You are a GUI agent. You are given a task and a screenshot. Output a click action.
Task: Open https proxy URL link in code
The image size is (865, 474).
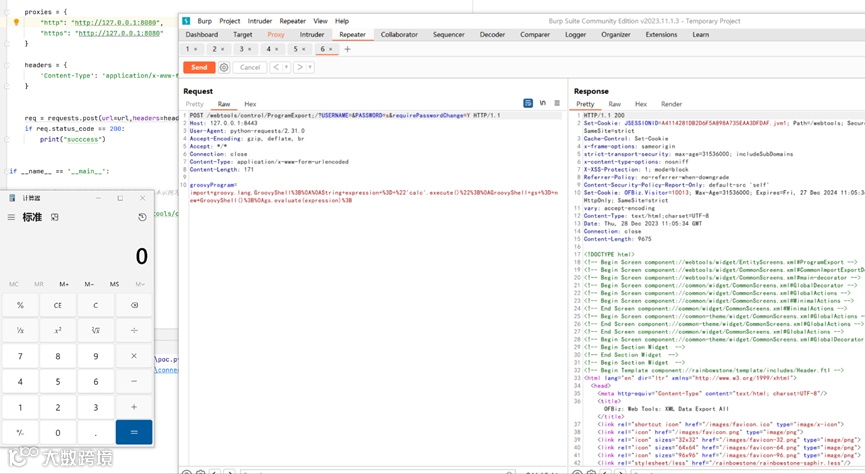pyautogui.click(x=119, y=33)
